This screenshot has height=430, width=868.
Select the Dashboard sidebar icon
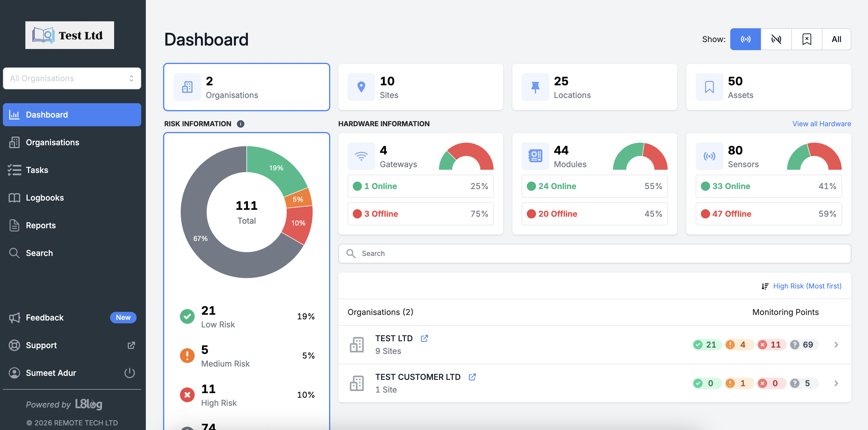coord(14,115)
